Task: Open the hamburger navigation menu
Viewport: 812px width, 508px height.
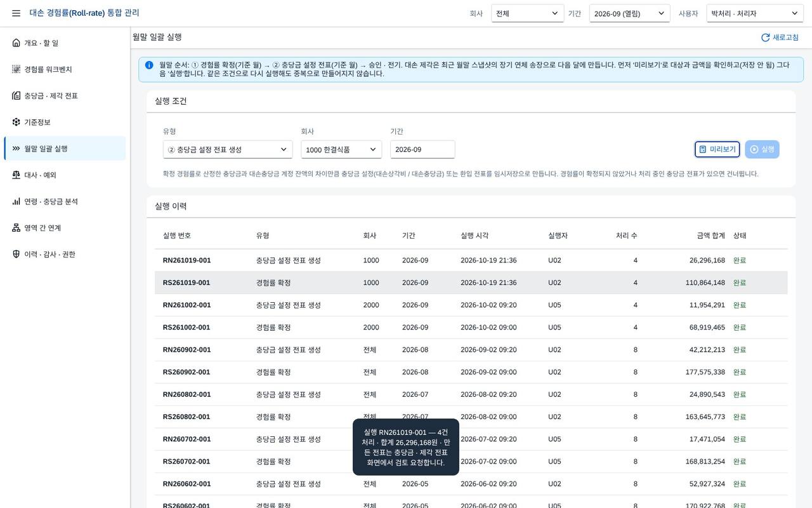Action: click(x=16, y=13)
